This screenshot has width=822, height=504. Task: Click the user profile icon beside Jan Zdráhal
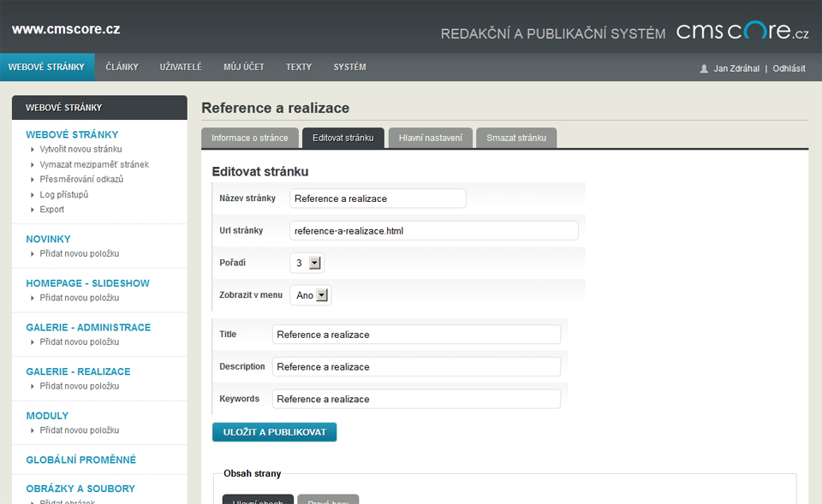coord(704,68)
